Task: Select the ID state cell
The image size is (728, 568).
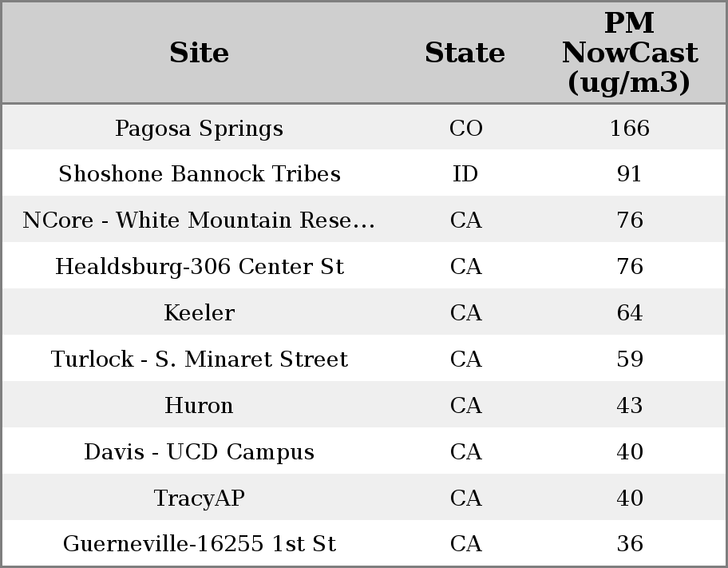Action: click(x=465, y=174)
